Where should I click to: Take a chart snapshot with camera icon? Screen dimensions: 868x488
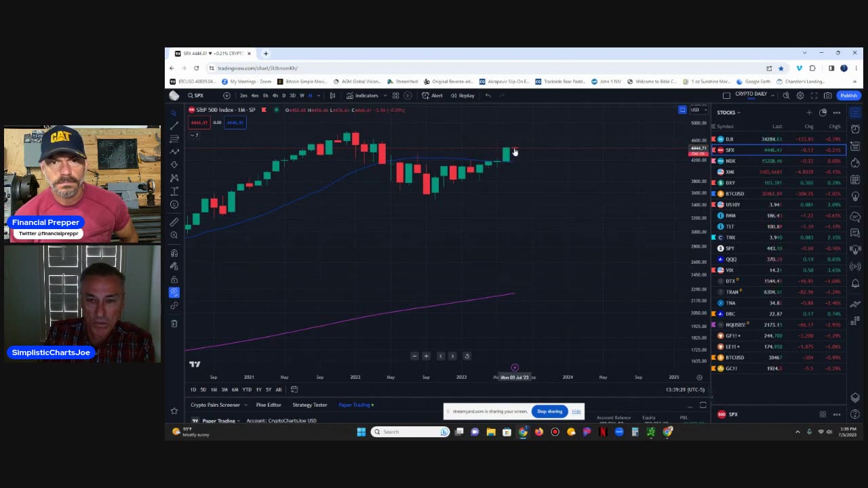pos(827,96)
